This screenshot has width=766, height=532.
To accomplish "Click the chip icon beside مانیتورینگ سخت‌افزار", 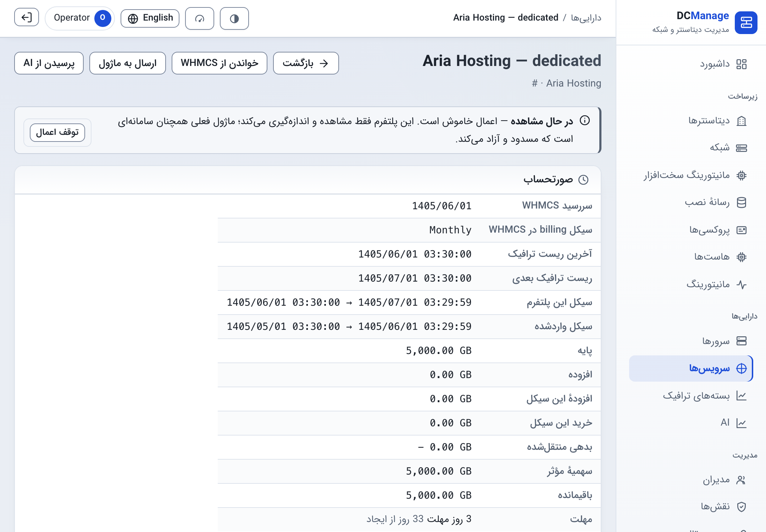I will tap(742, 175).
